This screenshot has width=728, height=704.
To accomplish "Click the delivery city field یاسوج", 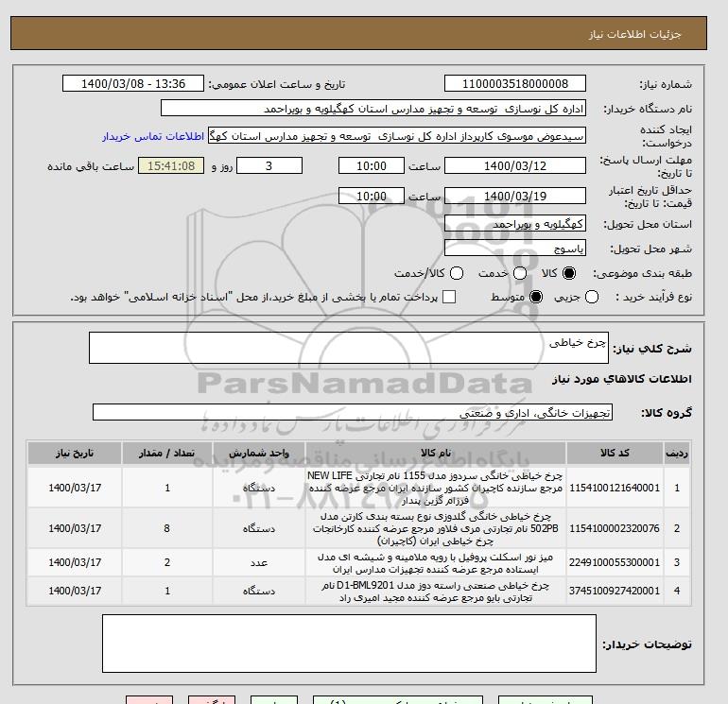I will [x=515, y=249].
